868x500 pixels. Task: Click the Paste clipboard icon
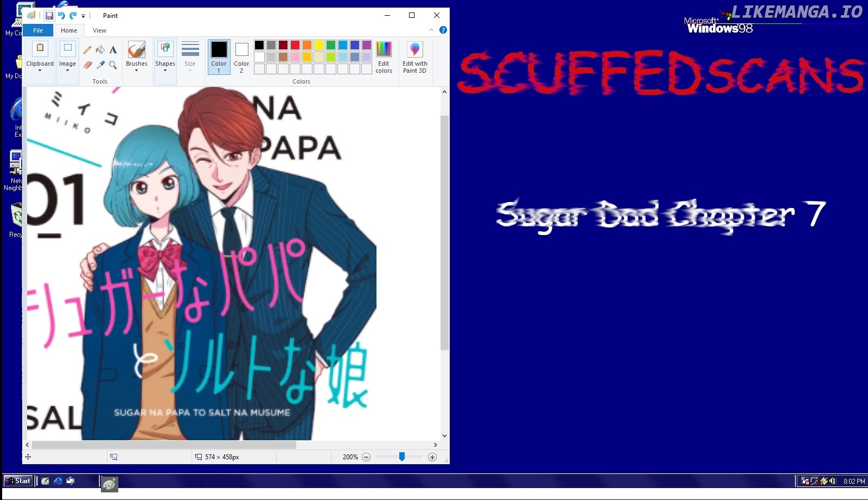coord(40,48)
